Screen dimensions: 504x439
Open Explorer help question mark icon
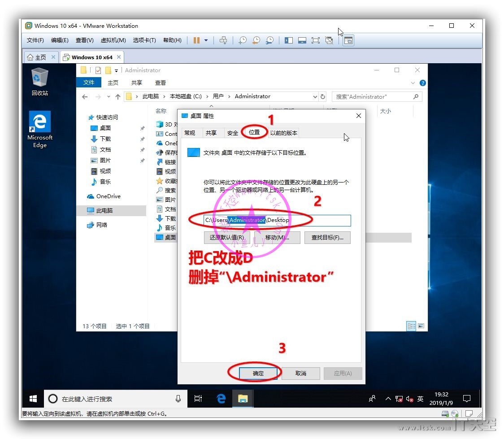tap(423, 83)
